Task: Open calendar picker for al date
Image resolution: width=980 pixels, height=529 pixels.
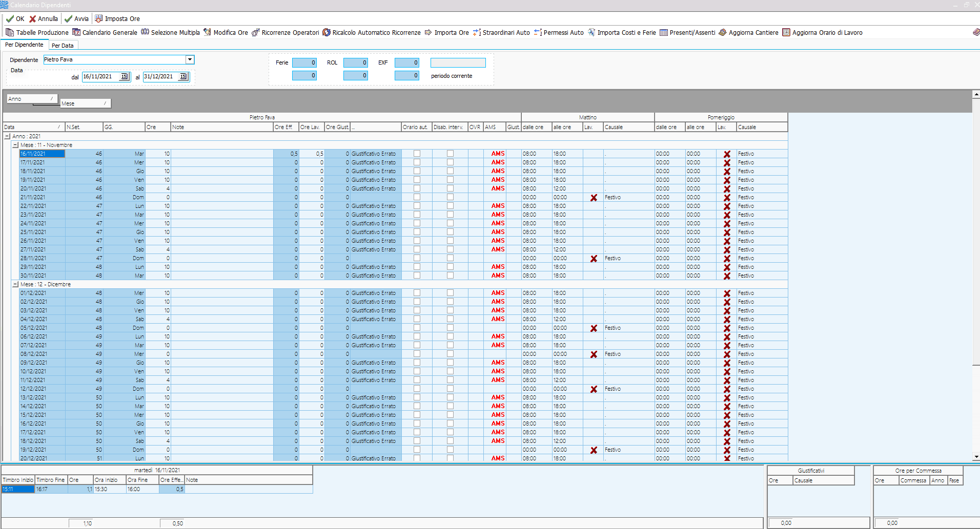Action: (x=183, y=77)
